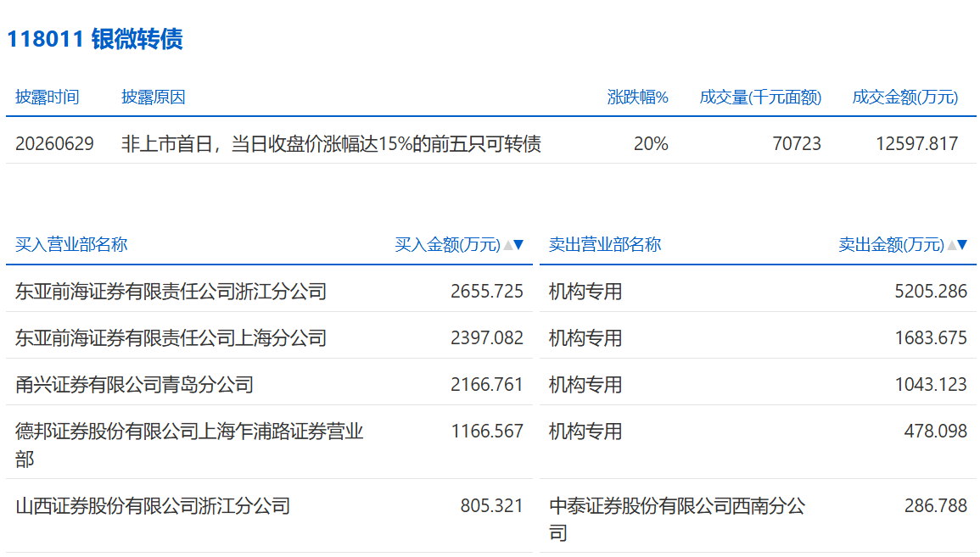This screenshot has width=980, height=557.
Task: Select sell amount 5205.286
Action: (x=931, y=292)
